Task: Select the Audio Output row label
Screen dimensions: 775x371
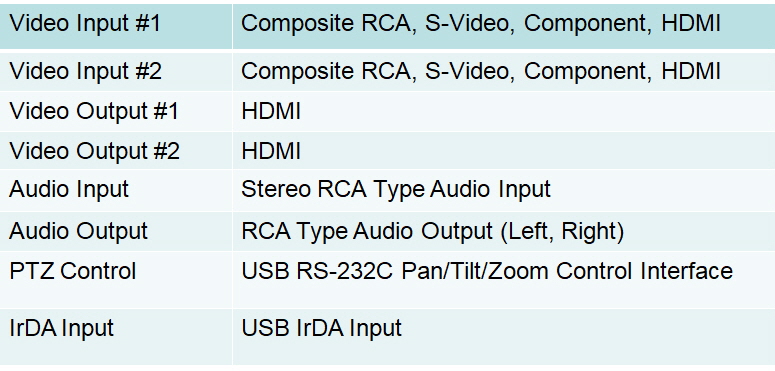Action: pyautogui.click(x=78, y=231)
